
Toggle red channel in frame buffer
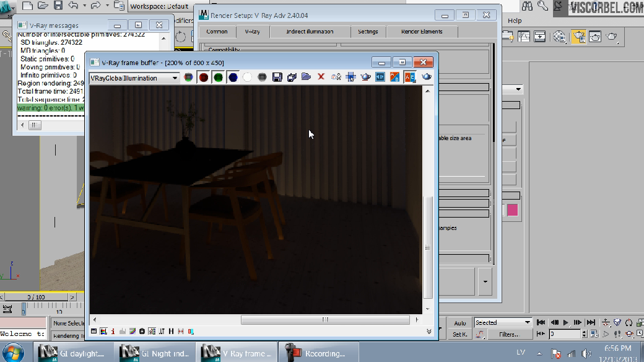pyautogui.click(x=203, y=77)
